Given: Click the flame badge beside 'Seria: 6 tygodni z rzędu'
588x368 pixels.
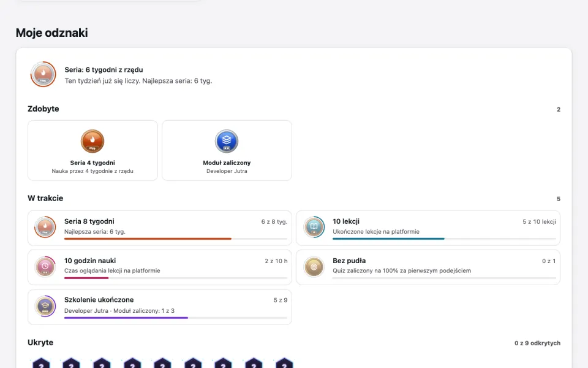Looking at the screenshot, I should pos(43,74).
